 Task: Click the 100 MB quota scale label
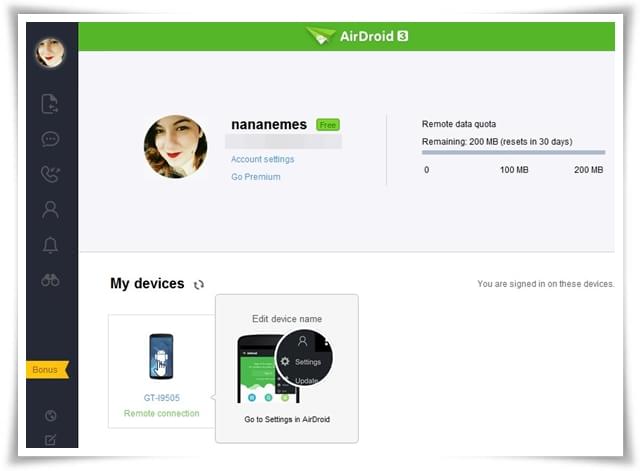pos(514,170)
